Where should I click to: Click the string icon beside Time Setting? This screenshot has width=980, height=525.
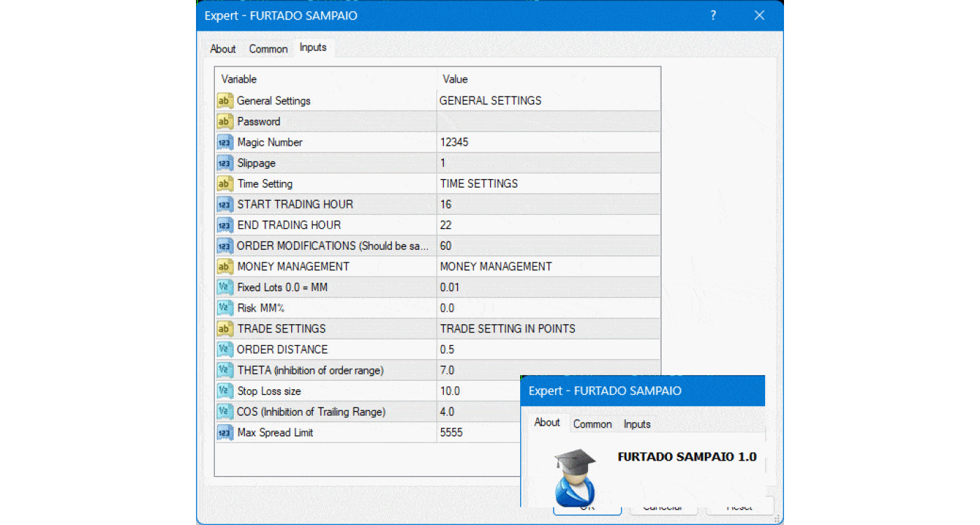click(x=224, y=183)
